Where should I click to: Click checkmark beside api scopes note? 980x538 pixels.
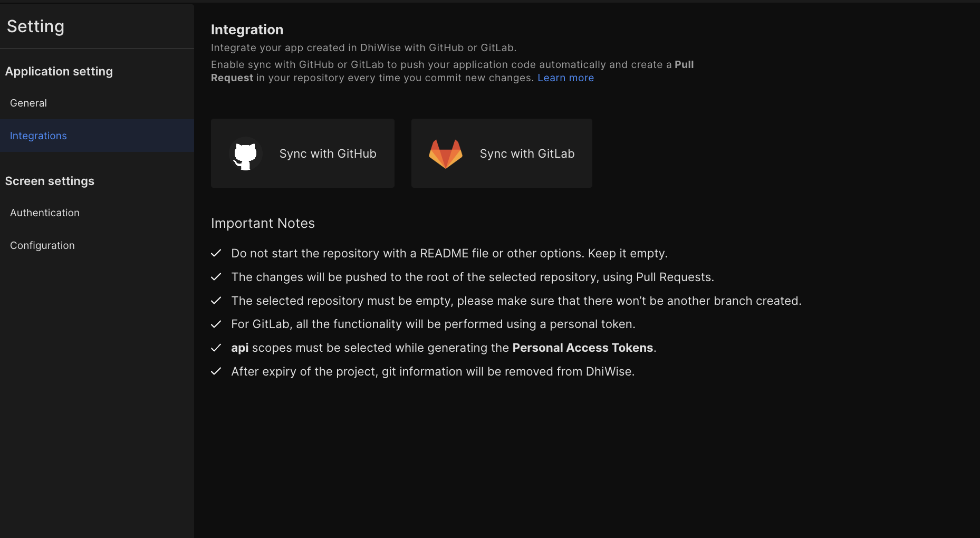pos(216,348)
